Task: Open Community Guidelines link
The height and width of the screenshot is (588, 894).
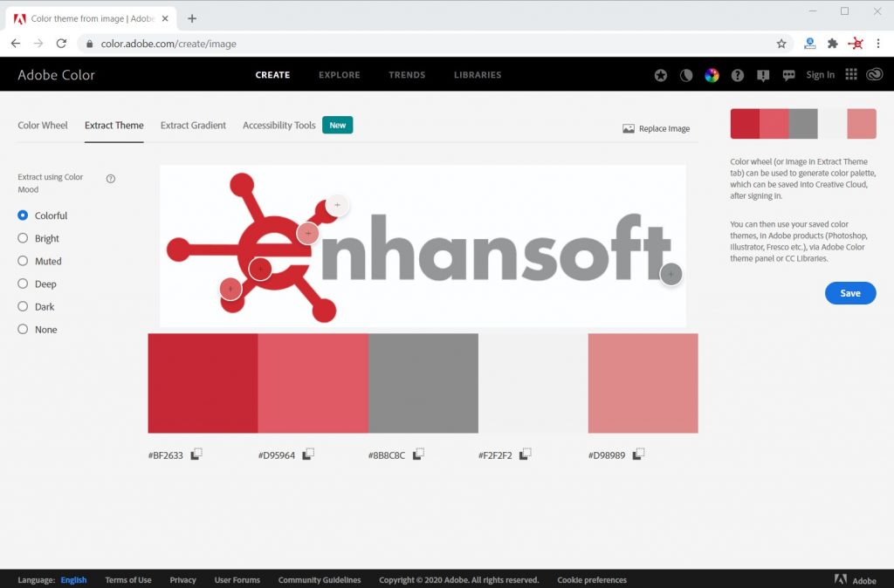Action: pos(320,580)
